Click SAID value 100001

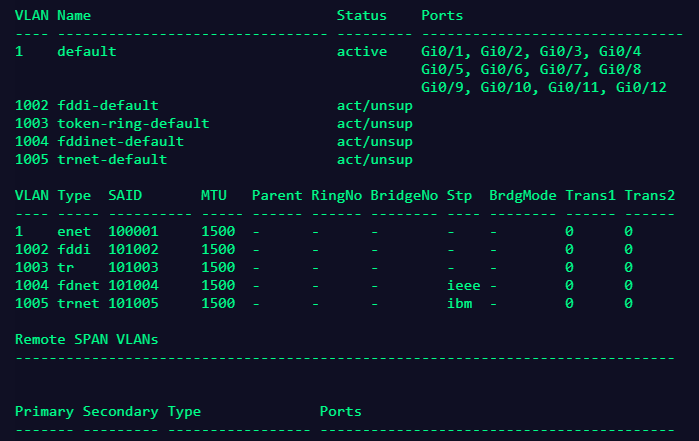(133, 231)
